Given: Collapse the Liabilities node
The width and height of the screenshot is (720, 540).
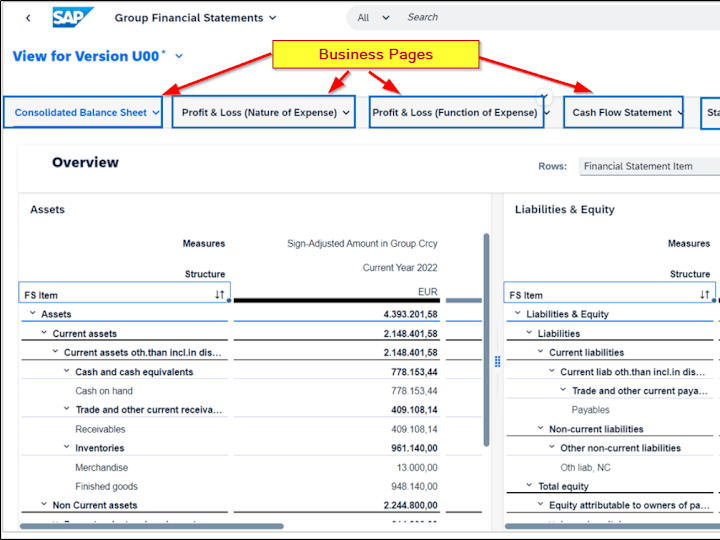Looking at the screenshot, I should (x=529, y=332).
